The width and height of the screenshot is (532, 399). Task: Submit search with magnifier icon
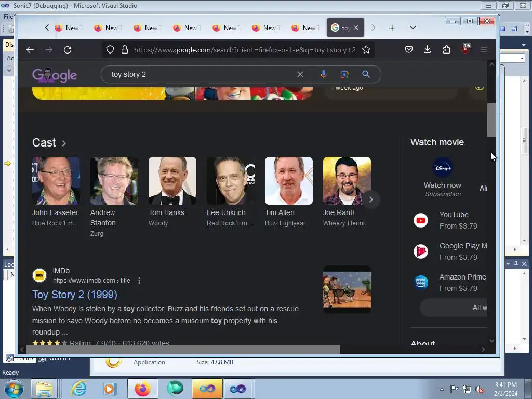366,74
